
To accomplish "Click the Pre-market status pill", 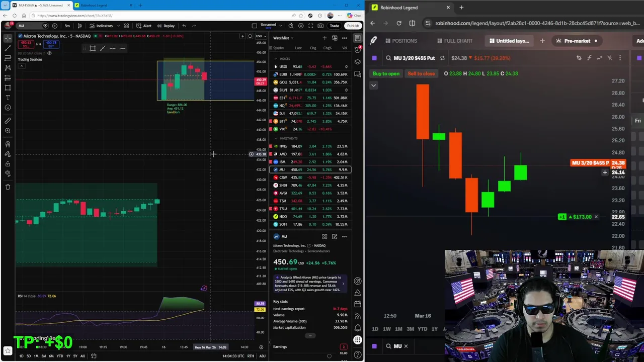I will point(577,41).
